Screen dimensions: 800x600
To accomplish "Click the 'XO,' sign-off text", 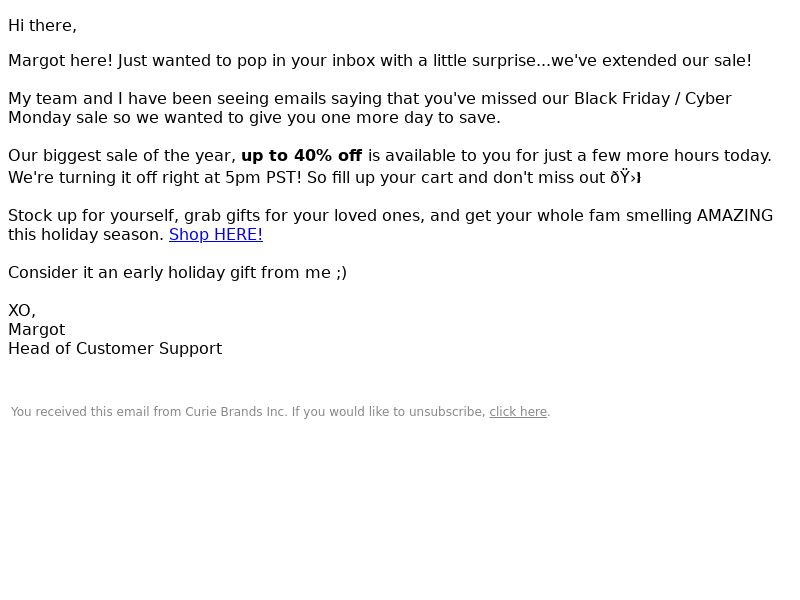I will 22,311.
